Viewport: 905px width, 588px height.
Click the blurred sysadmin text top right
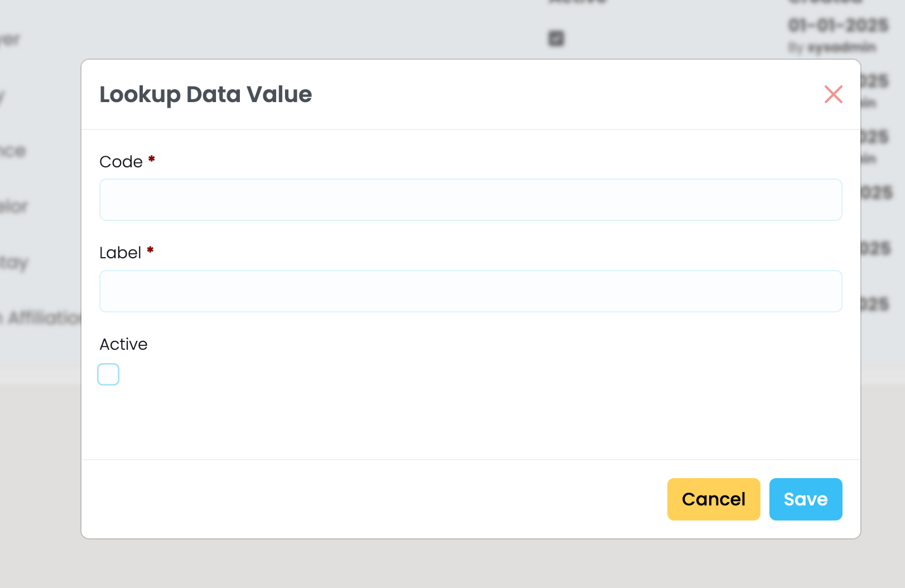841,48
